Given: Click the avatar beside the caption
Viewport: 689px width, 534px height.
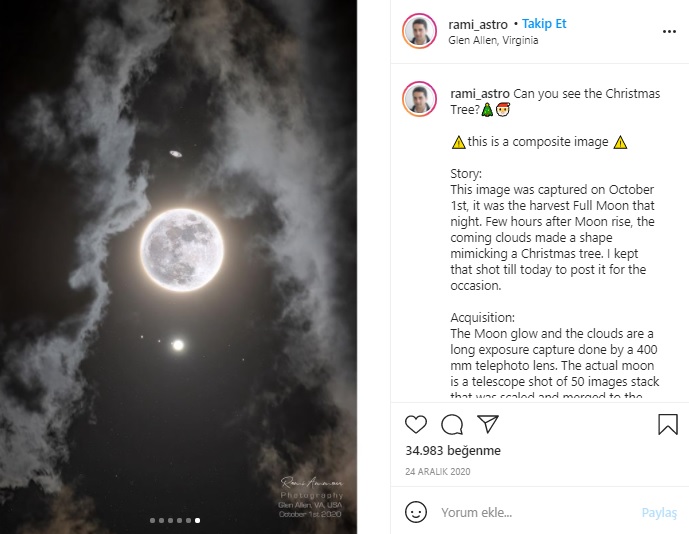Looking at the screenshot, I should pos(420,99).
